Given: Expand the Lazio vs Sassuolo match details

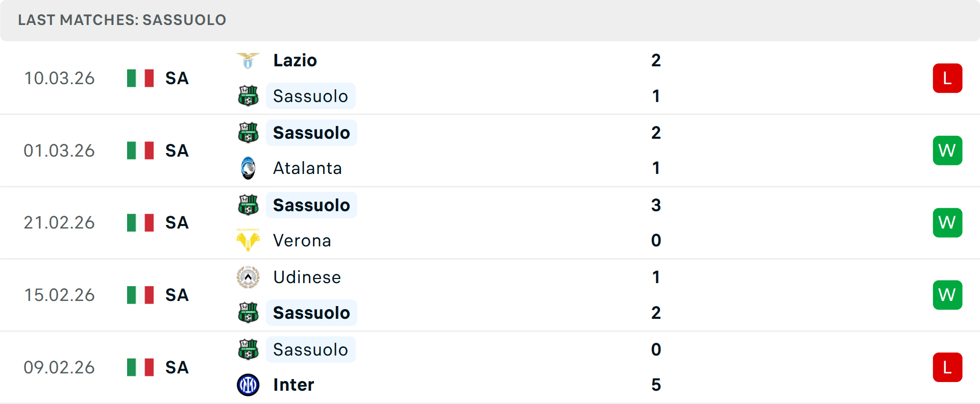Looking at the screenshot, I should [x=490, y=78].
